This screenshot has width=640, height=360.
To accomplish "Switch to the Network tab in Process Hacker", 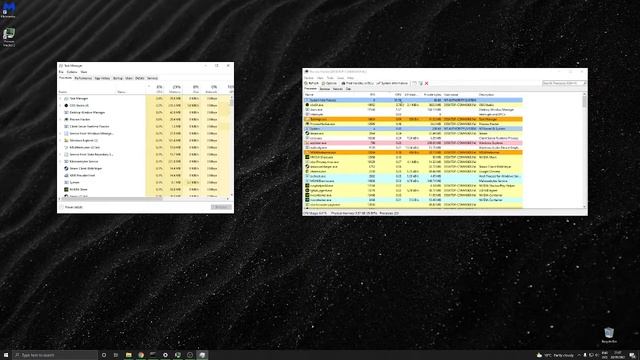I will [338, 89].
